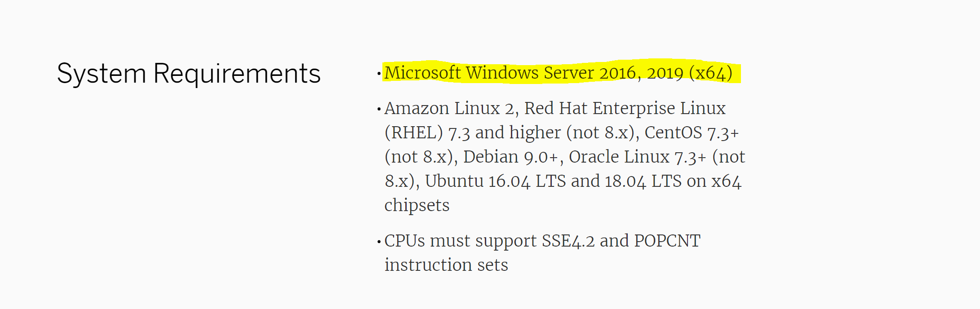Image resolution: width=980 pixels, height=309 pixels.
Task: Click the word CPUs
Action: (x=404, y=241)
